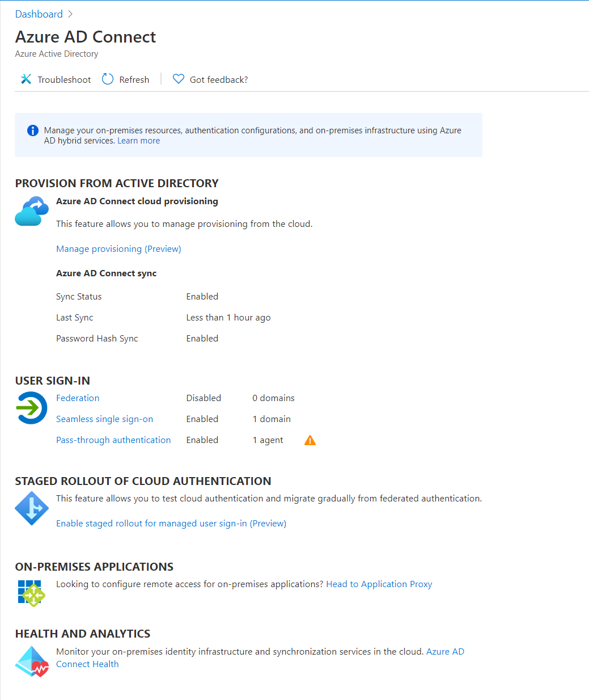Open the Troubleshoot toolbar command
Screen dimensions: 589x700
56,79
